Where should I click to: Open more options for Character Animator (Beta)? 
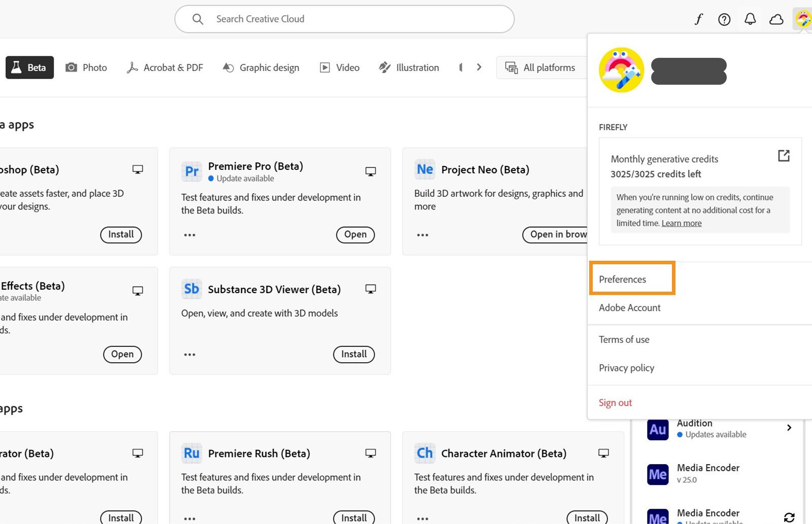pyautogui.click(x=423, y=518)
